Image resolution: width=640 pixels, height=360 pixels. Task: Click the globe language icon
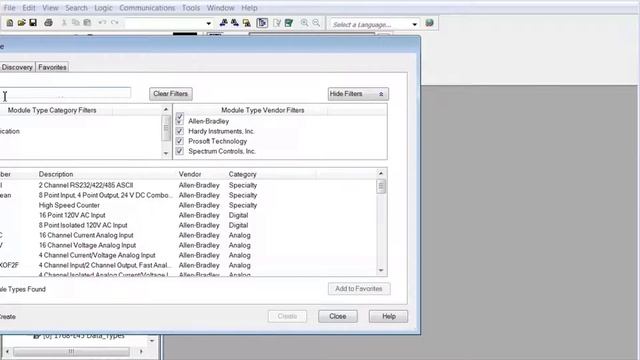(x=429, y=23)
